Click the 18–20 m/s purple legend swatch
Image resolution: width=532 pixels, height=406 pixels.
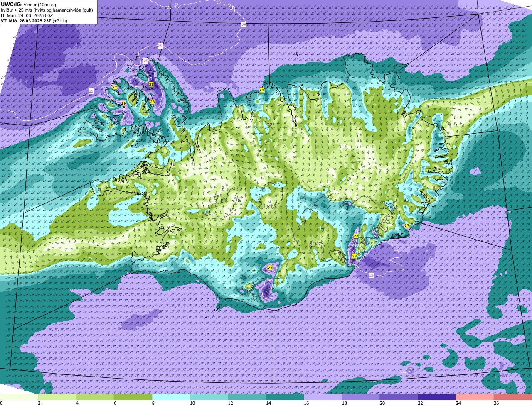click(x=361, y=397)
